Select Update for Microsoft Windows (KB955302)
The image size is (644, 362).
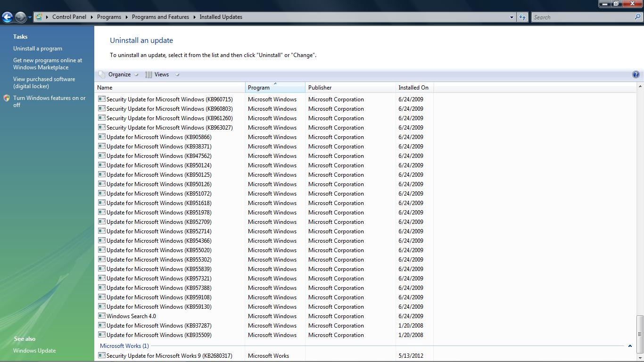click(x=159, y=260)
